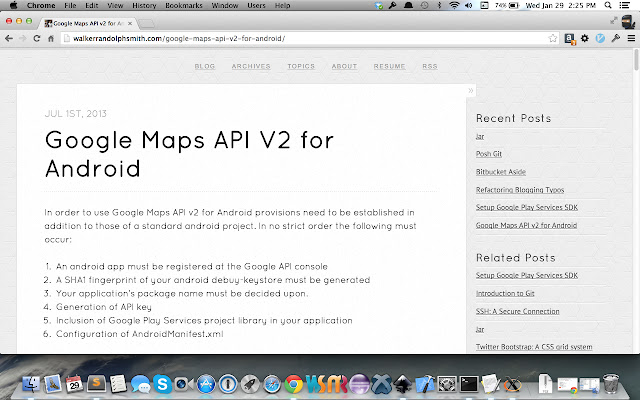
Task: Open the Messages app in the Dock
Action: [x=140, y=384]
